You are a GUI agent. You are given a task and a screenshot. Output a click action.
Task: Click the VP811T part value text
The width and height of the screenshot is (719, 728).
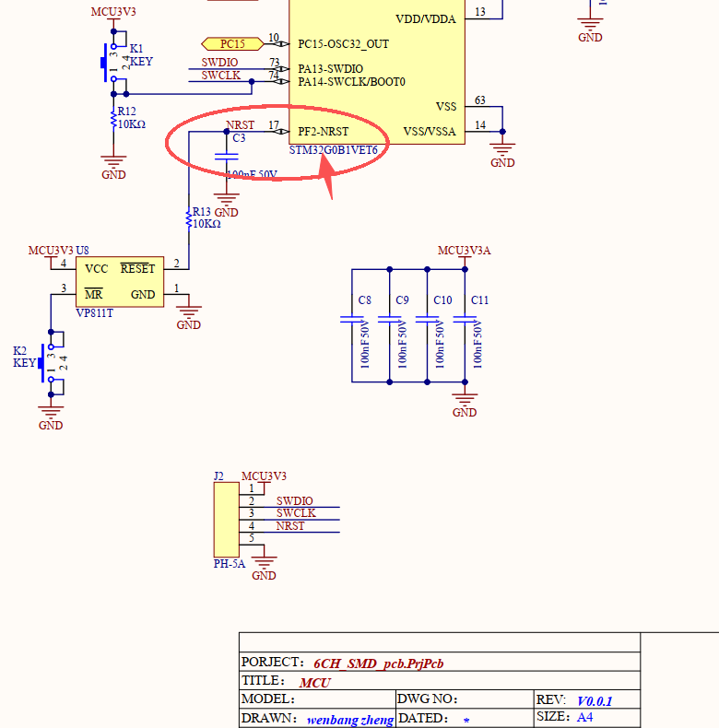[x=94, y=313]
